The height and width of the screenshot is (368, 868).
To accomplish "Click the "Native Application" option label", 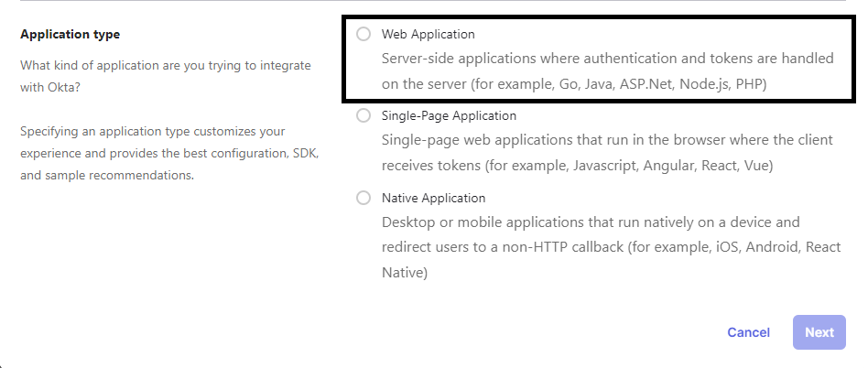I will point(433,198).
